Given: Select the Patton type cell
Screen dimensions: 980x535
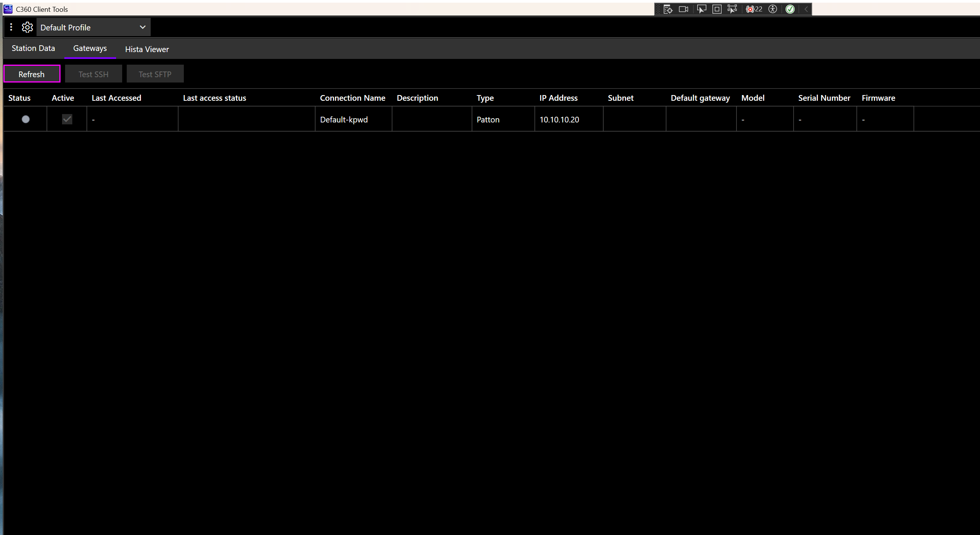Looking at the screenshot, I should [x=503, y=119].
